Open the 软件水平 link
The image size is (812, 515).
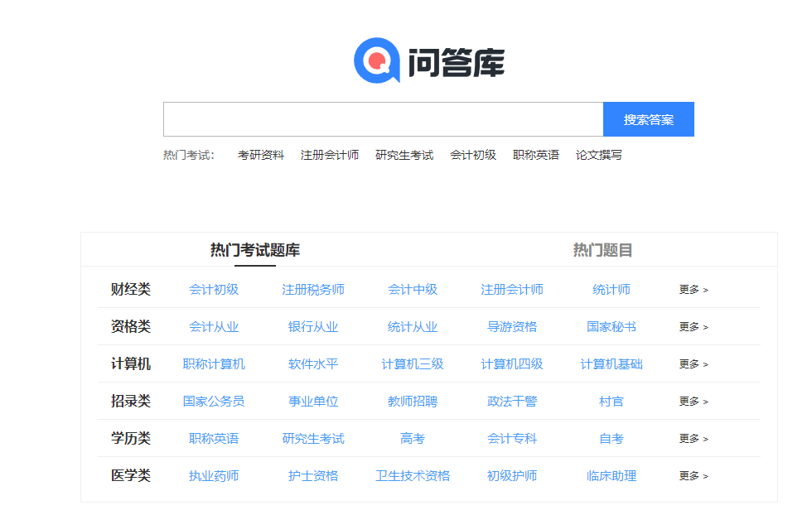[x=313, y=363]
